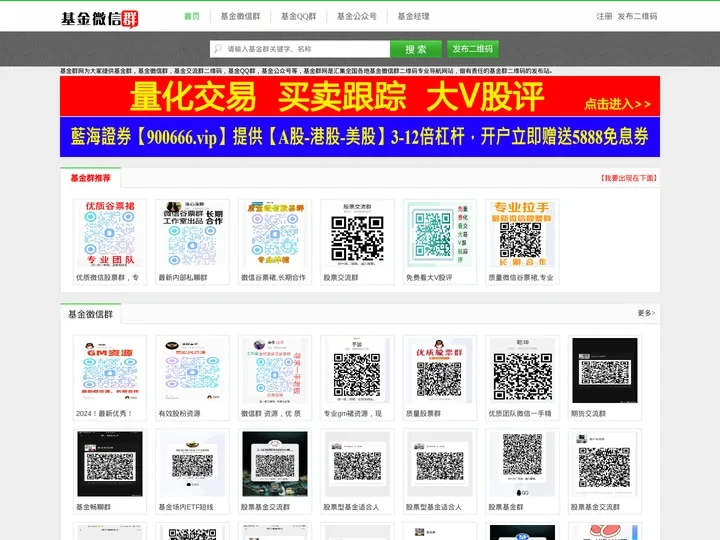
Task: Open 发布二维码 link in the header
Action: tap(637, 16)
